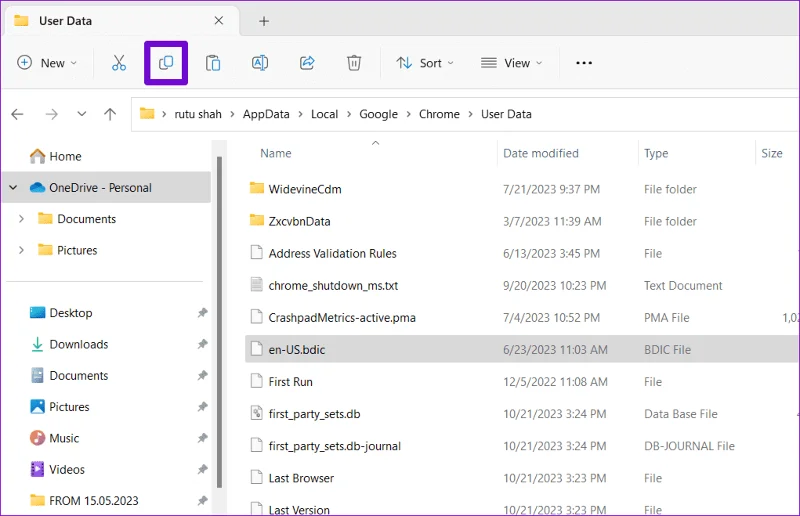
Task: Click pin icon next to Downloads
Action: pos(203,344)
